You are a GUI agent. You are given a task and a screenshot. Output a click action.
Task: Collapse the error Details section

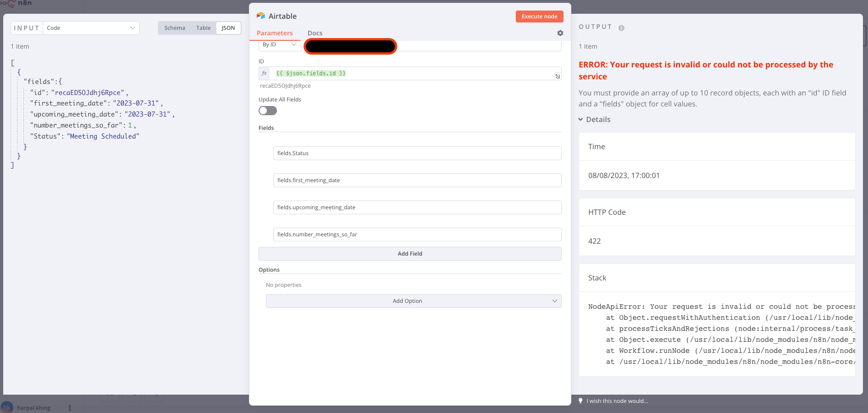[594, 119]
